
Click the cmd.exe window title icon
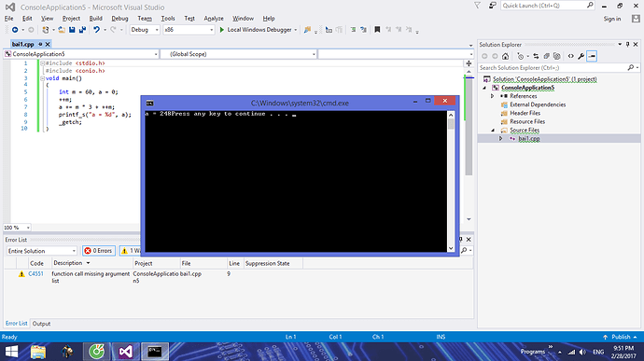150,104
